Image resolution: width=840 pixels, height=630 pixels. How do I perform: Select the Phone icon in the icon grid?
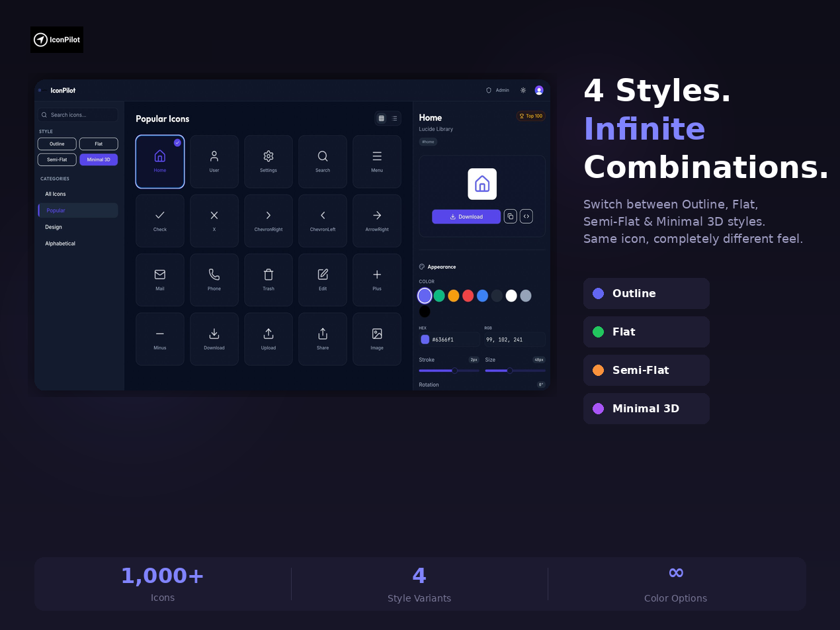[214, 279]
